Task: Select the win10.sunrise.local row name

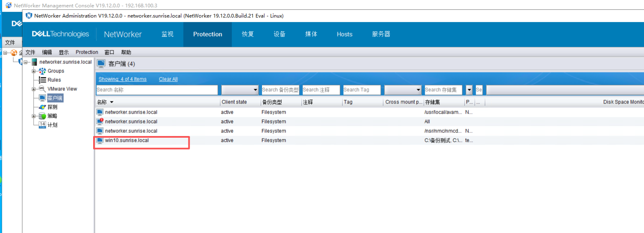Action: click(127, 141)
